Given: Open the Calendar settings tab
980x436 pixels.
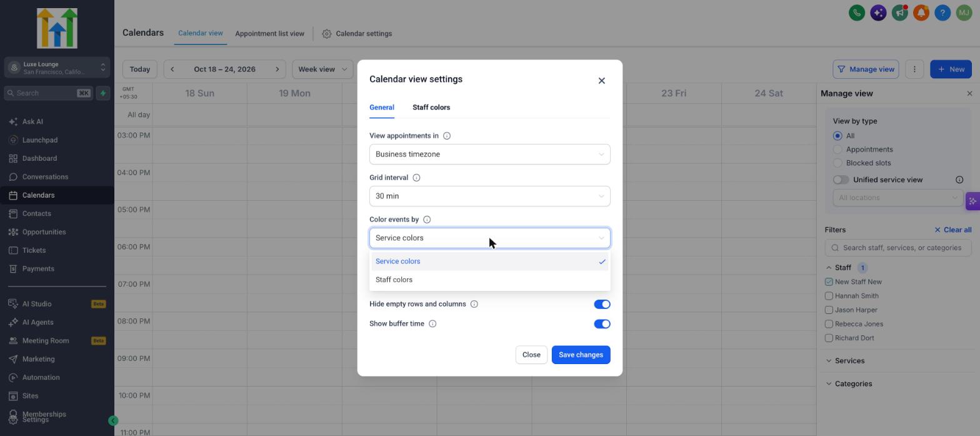Looking at the screenshot, I should (x=357, y=34).
